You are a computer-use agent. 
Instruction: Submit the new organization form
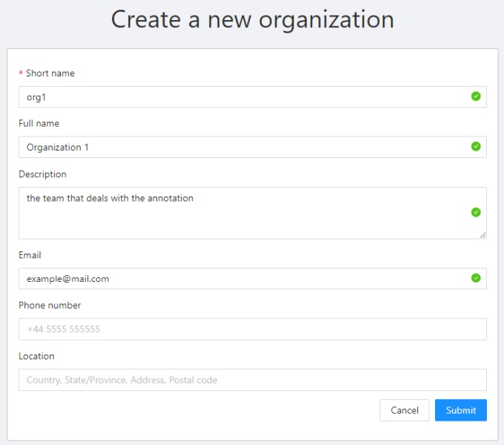[460, 410]
